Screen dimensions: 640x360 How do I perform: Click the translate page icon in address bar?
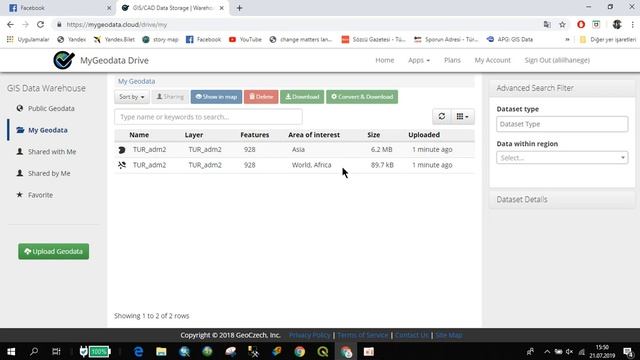coord(547,24)
